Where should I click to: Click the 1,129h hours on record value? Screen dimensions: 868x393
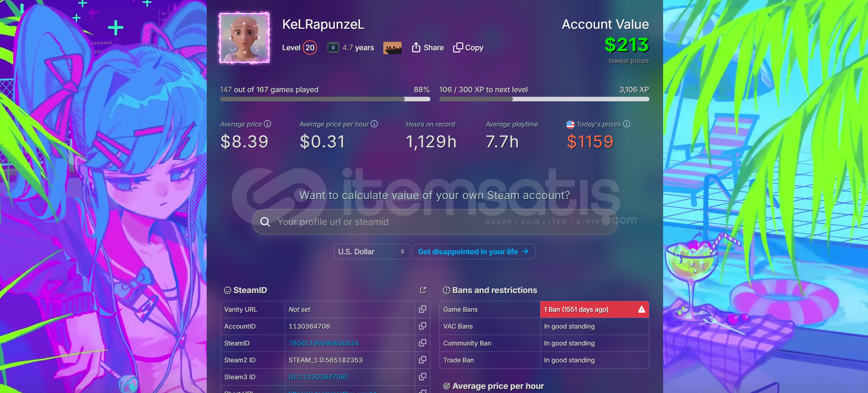(x=431, y=142)
